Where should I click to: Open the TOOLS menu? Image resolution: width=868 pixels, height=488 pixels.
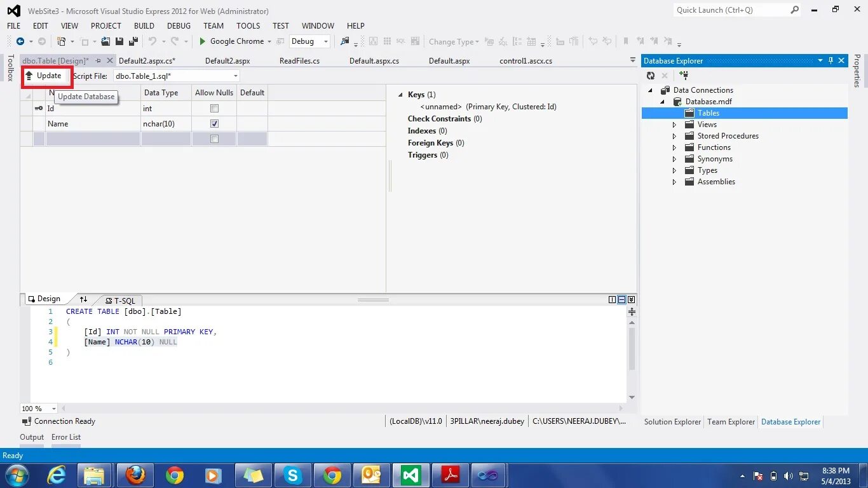[248, 26]
